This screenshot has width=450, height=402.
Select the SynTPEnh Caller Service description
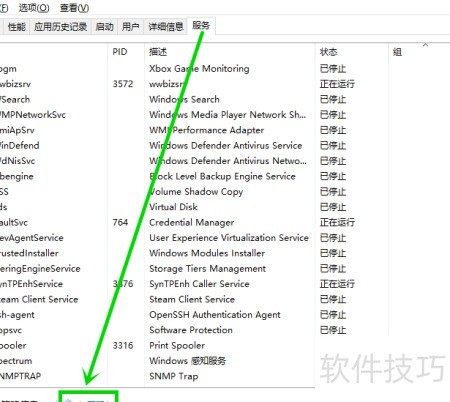tap(199, 284)
